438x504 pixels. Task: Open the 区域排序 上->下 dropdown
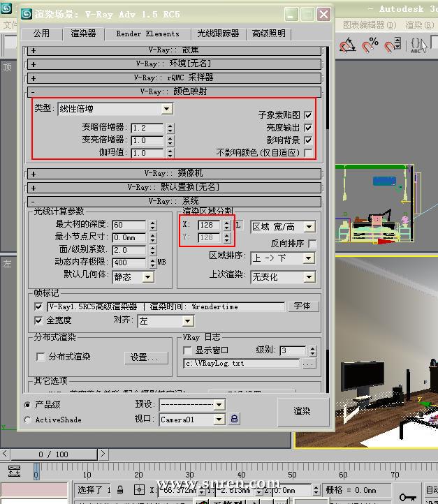(283, 258)
